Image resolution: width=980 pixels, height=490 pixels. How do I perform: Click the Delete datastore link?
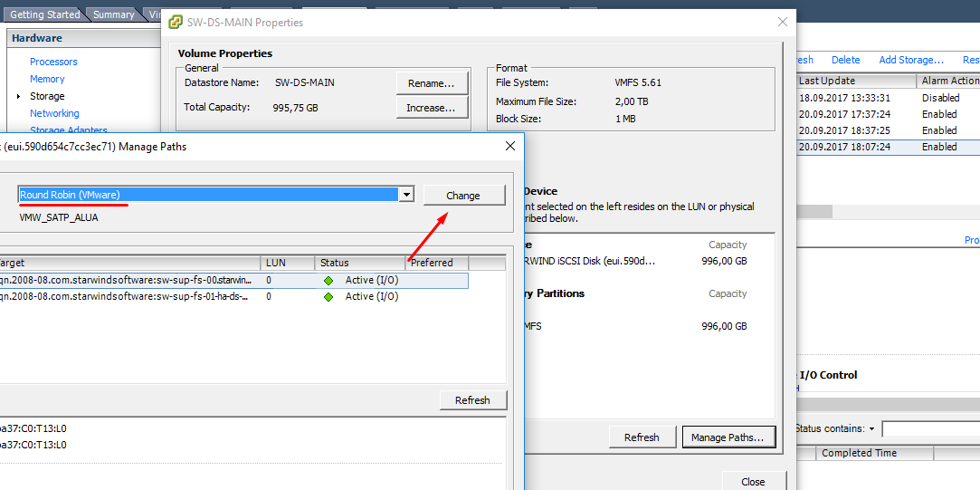click(846, 60)
